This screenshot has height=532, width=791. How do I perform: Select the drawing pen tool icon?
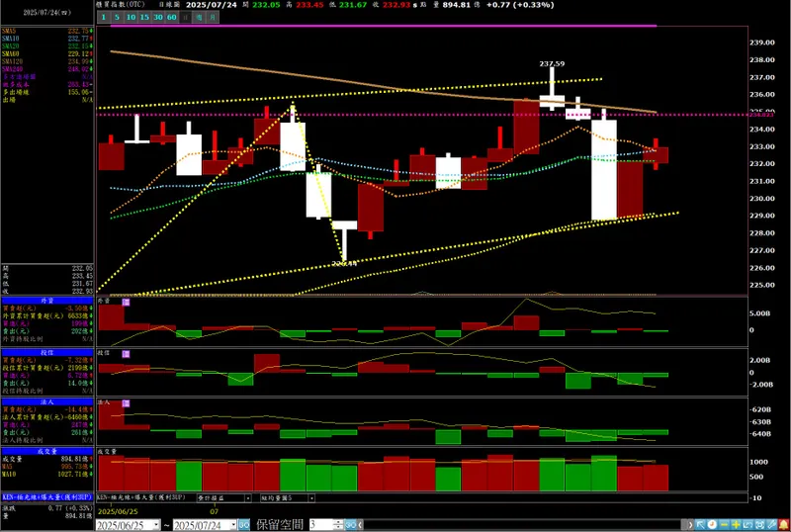click(x=771, y=525)
